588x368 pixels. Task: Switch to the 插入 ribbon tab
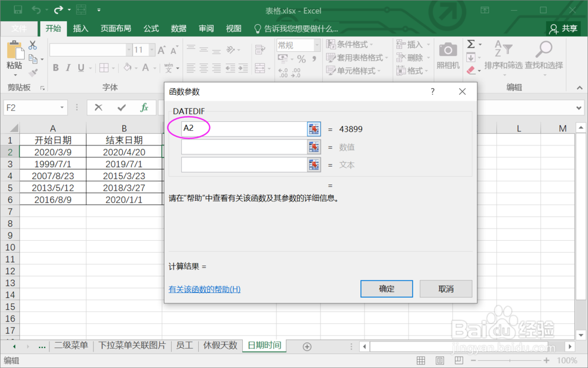(81, 28)
